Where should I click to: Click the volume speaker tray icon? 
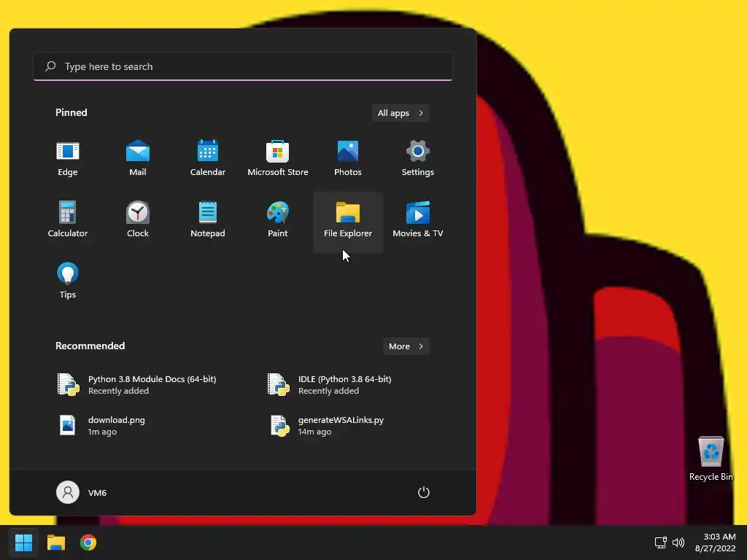tap(678, 542)
